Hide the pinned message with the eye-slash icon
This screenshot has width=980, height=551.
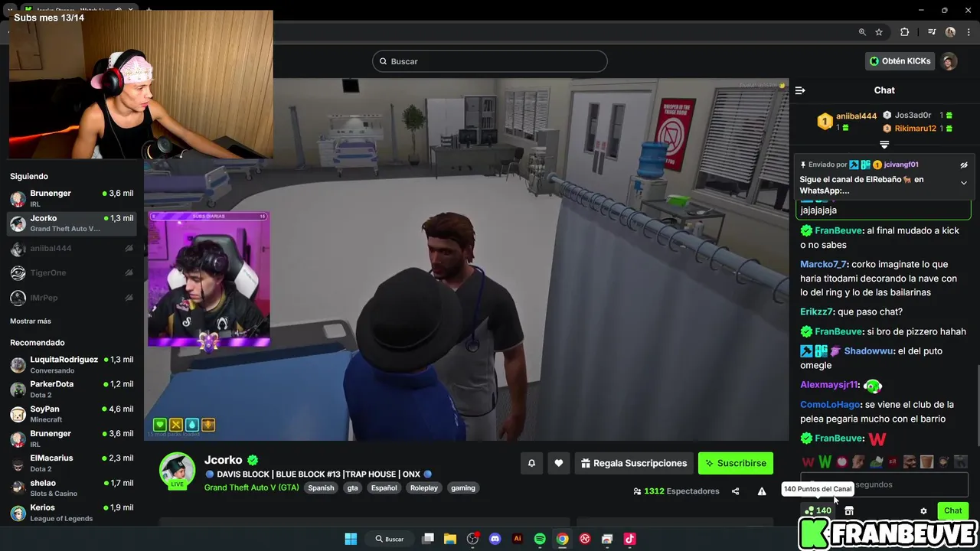tap(964, 165)
